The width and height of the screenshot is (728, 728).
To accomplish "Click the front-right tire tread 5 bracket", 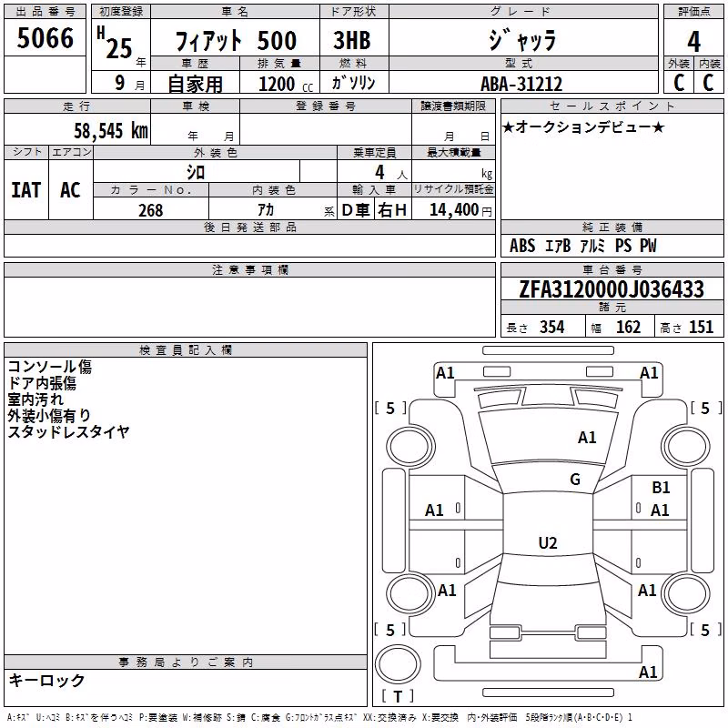I will tap(706, 408).
